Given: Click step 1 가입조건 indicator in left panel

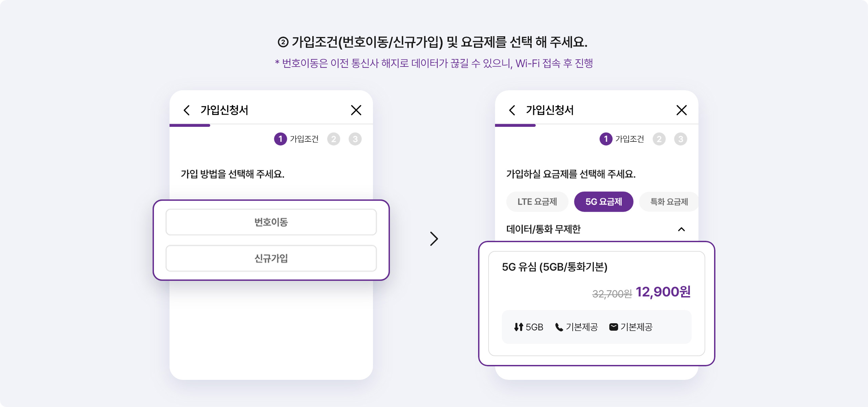Looking at the screenshot, I should pos(296,139).
